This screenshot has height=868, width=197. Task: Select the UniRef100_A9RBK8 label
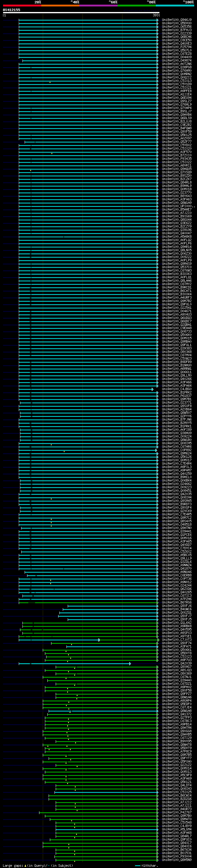[x=176, y=626]
